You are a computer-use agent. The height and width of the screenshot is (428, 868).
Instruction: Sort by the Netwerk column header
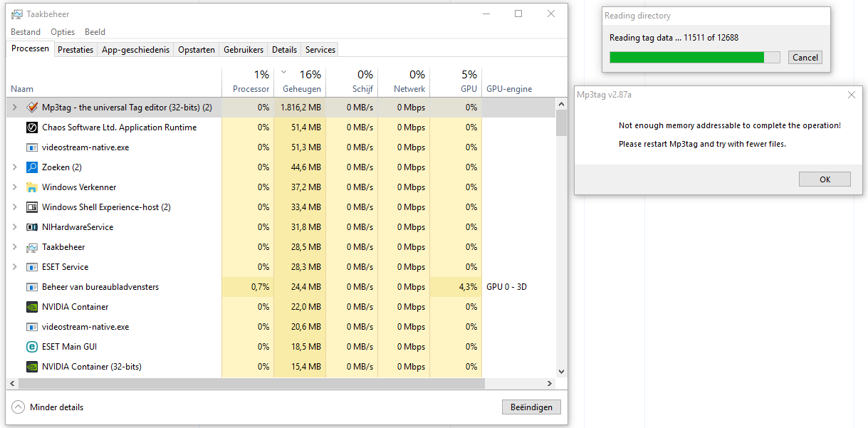(x=404, y=82)
